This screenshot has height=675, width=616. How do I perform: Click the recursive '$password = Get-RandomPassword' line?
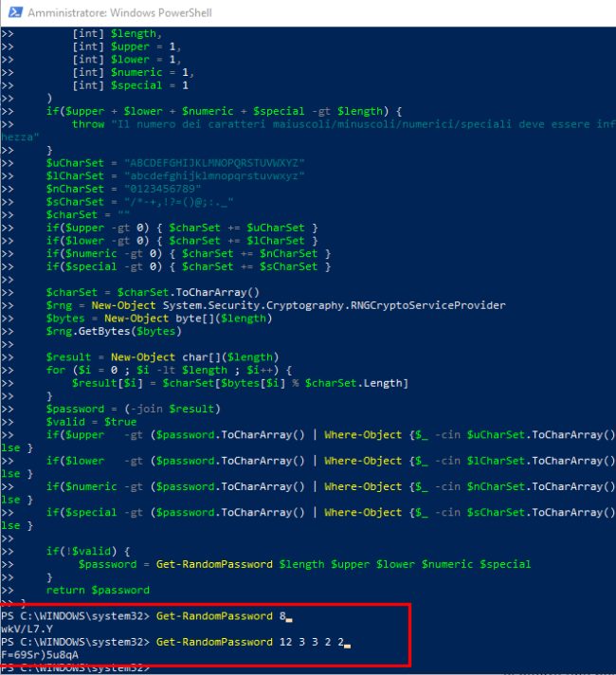[304, 563]
